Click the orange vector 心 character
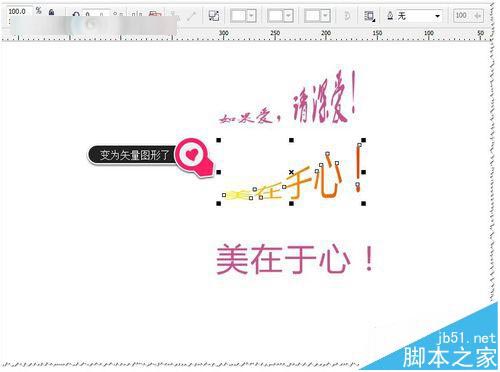 pos(329,176)
